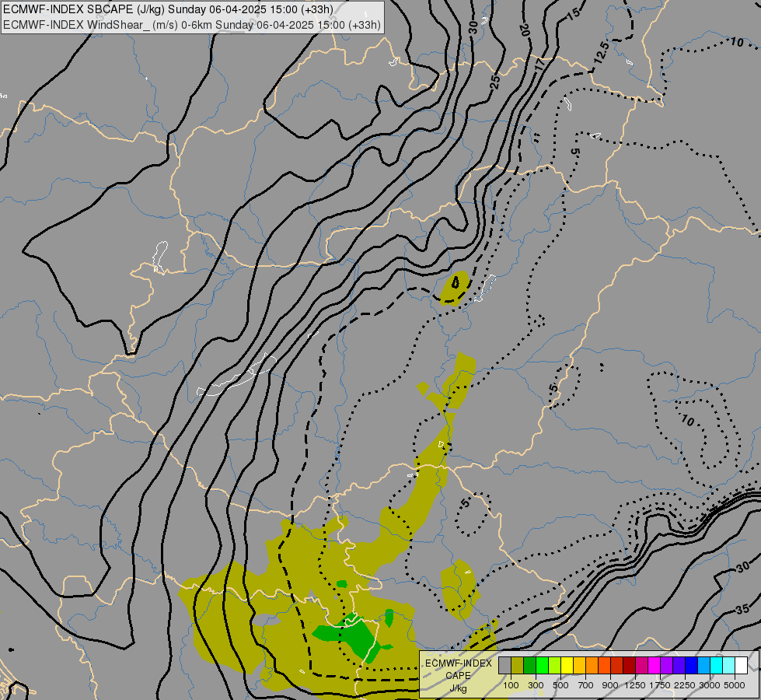This screenshot has width=761, height=700.
Task: Click the gray swatch in the CAPE legend
Action: [504, 665]
